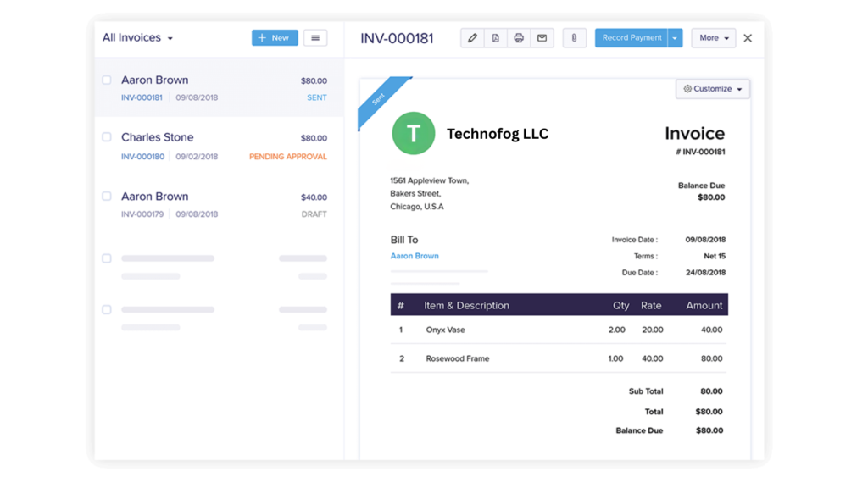Print the invoice using the printer icon

point(519,38)
